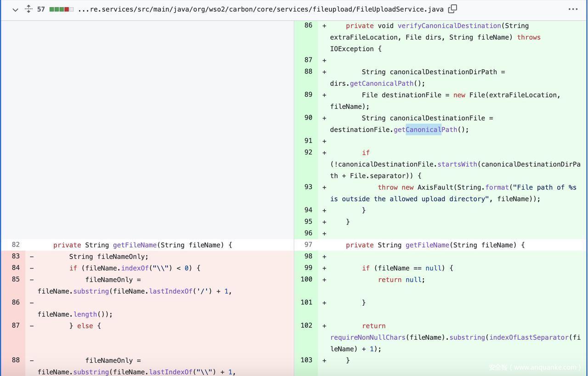Screen dimensions: 588x376
Task: Open the FileUploadService.java file path link
Action: [x=260, y=9]
